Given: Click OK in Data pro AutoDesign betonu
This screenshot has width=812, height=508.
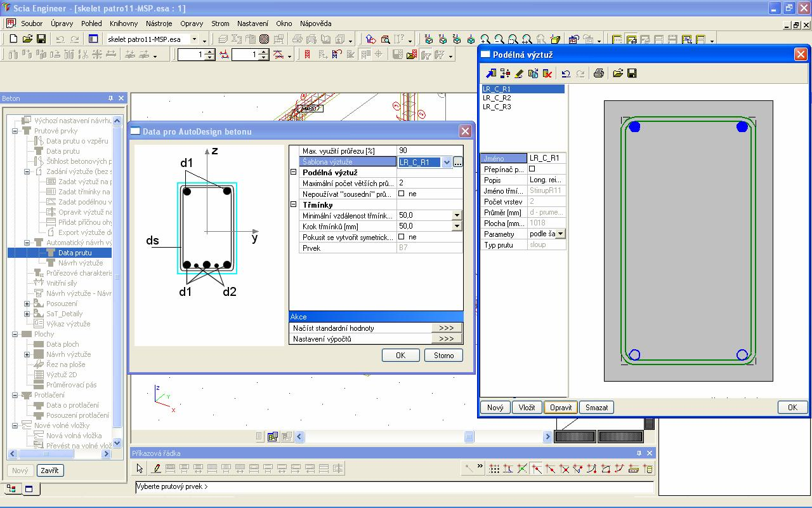Looking at the screenshot, I should [400, 356].
